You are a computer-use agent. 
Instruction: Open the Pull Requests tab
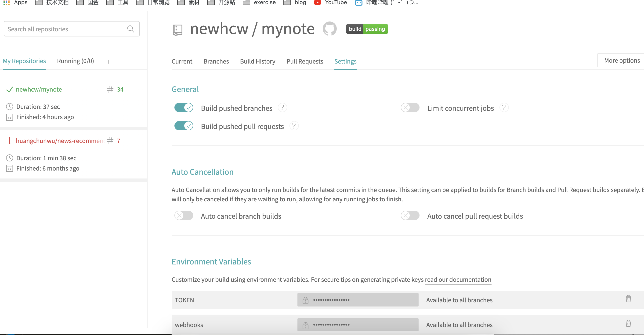[305, 61]
